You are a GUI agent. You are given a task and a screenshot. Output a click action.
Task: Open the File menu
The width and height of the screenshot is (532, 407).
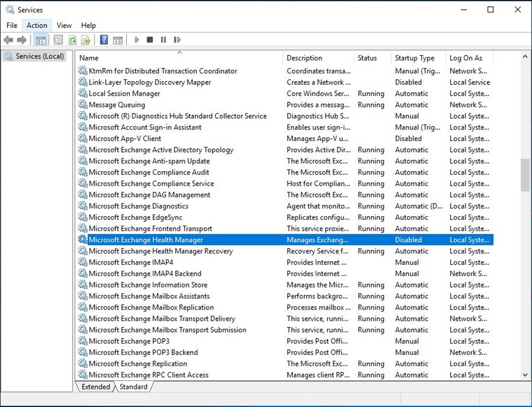pos(12,26)
